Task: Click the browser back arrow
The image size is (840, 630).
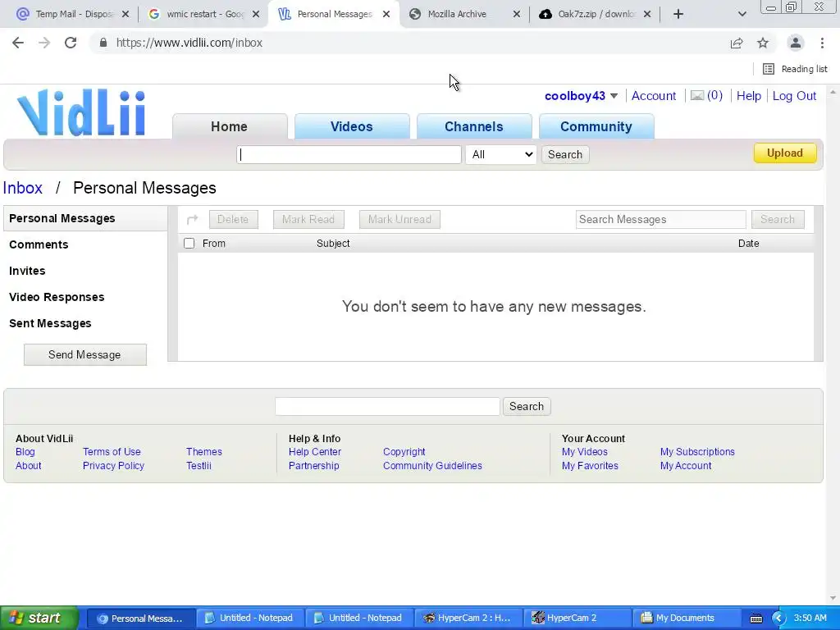Action: (x=18, y=43)
